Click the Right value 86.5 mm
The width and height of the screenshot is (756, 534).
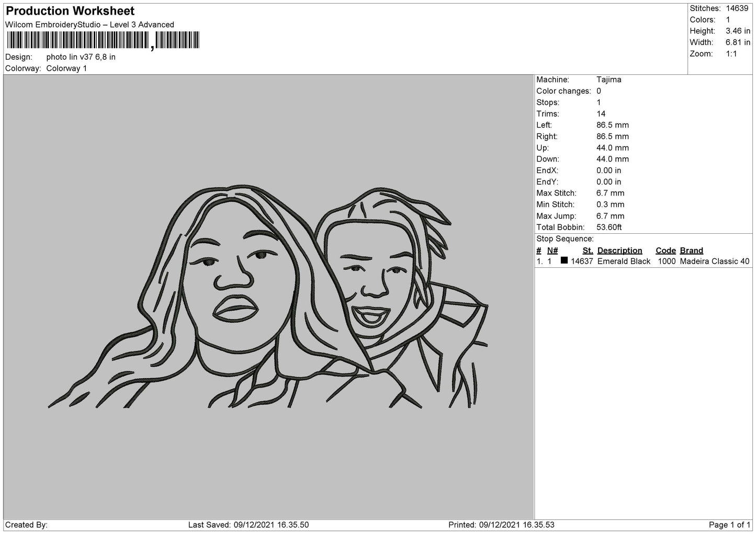(x=613, y=137)
